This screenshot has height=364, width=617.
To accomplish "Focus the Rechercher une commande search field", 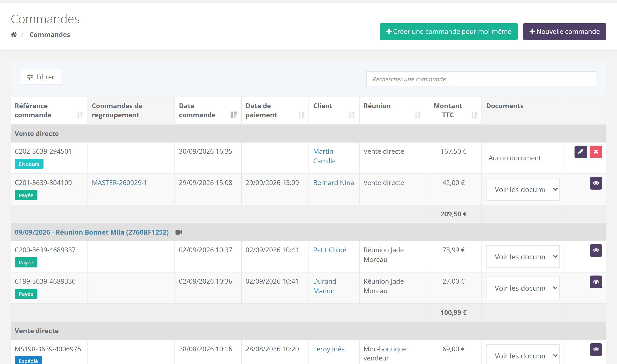I will tap(481, 79).
